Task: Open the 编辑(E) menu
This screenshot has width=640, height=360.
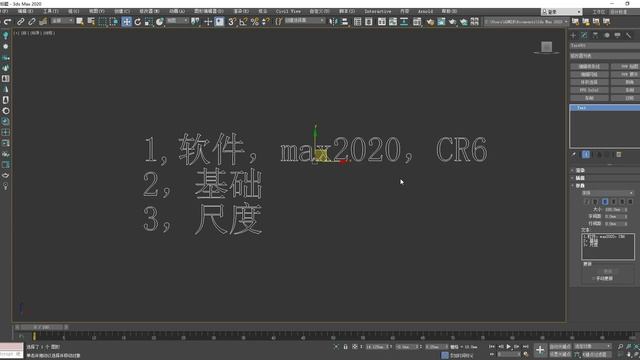Action: coord(25,11)
